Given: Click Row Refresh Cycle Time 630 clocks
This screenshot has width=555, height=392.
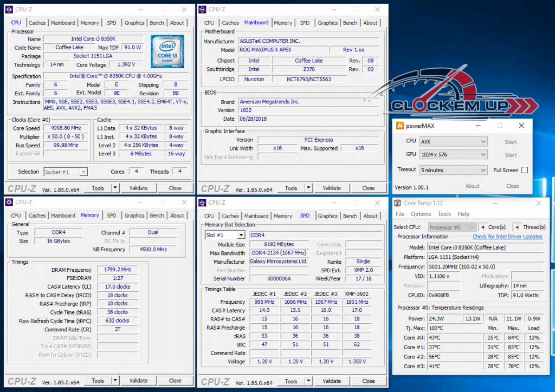Looking at the screenshot, I should coord(118,321).
